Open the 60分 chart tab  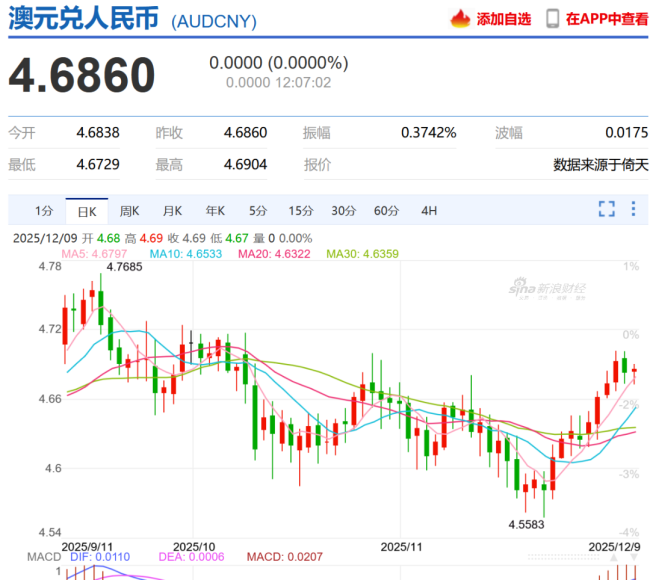386,210
